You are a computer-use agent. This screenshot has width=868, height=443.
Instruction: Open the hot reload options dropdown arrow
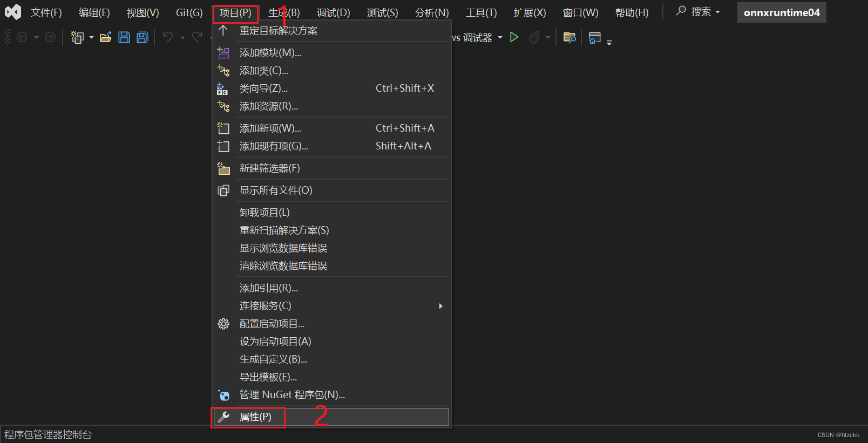548,38
